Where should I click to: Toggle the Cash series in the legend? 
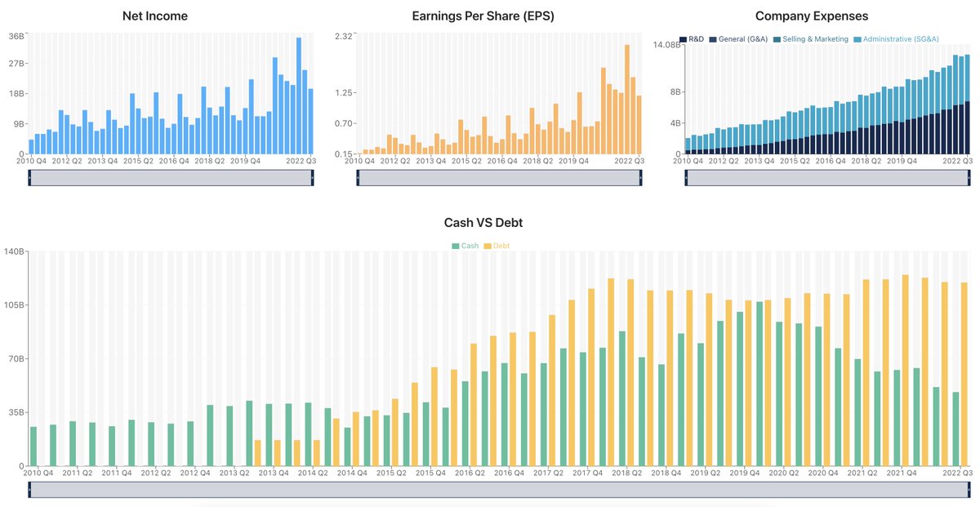point(465,246)
